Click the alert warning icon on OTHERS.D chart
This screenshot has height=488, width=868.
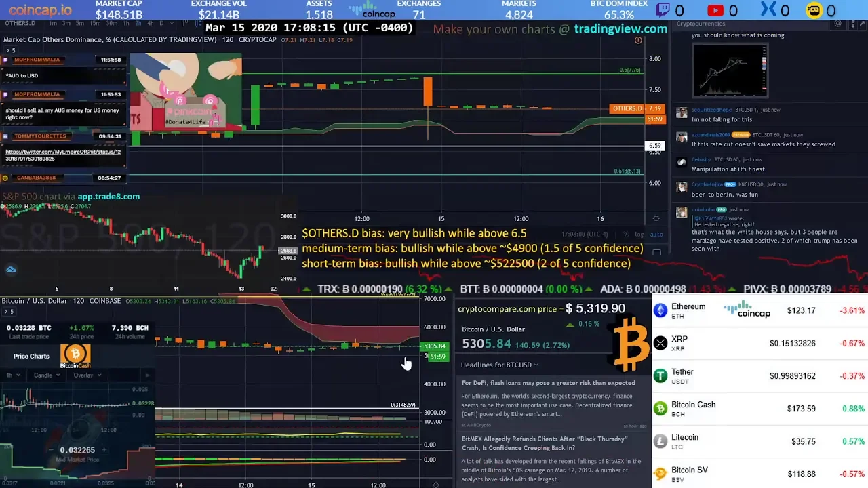click(x=638, y=41)
